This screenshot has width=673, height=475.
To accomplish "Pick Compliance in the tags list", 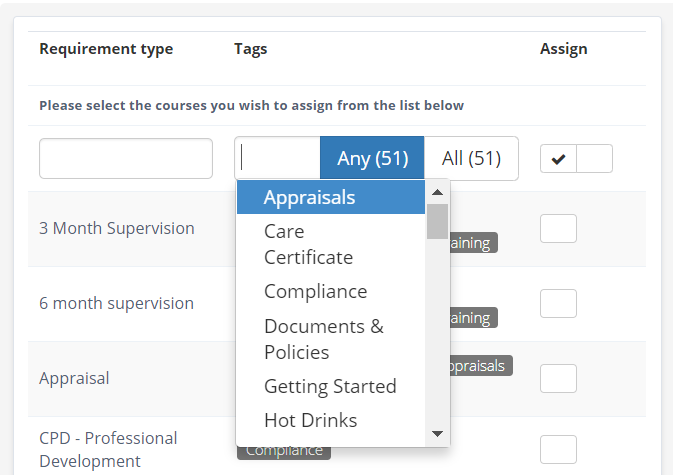I will coord(315,291).
